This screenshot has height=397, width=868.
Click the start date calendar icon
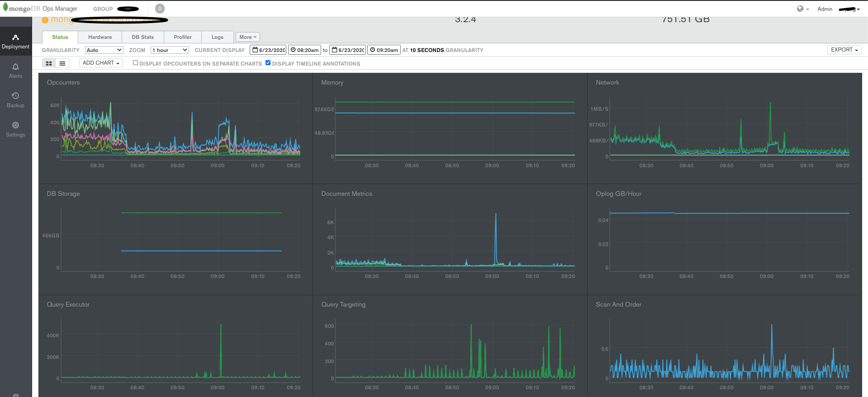point(255,50)
